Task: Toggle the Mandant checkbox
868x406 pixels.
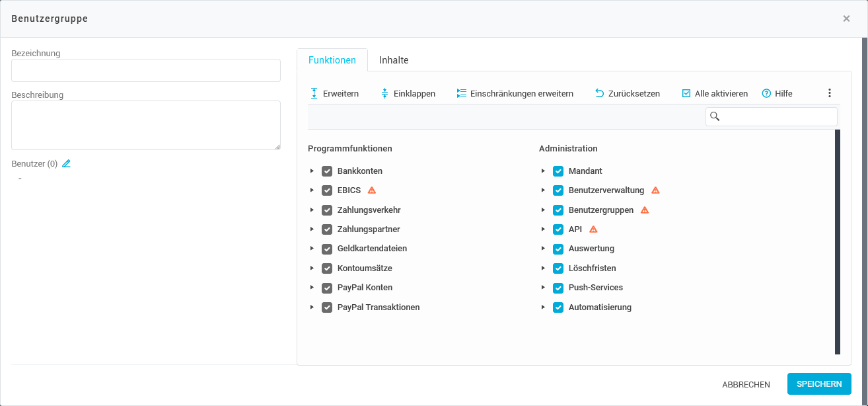Action: [x=558, y=171]
